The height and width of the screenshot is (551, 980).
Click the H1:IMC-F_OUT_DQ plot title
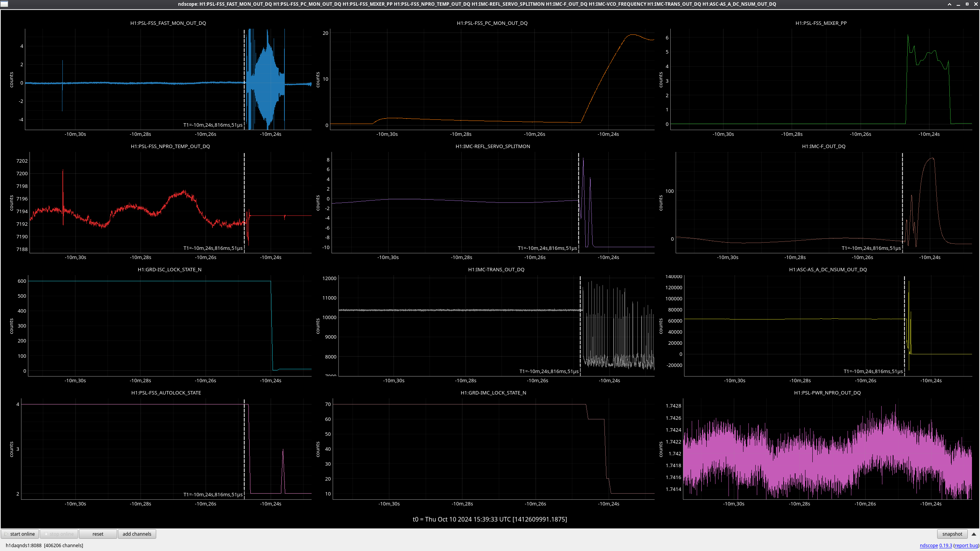(823, 146)
